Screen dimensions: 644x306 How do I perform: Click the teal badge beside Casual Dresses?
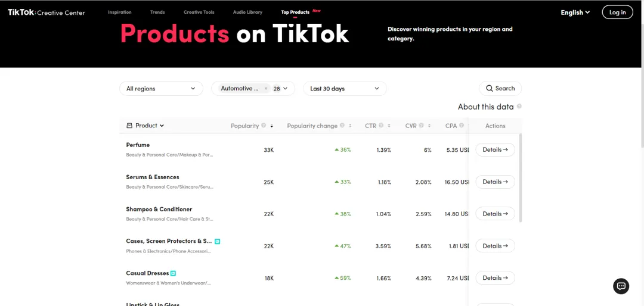point(174,273)
